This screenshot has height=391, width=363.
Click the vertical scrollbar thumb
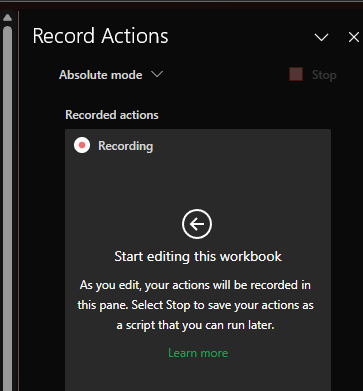tap(7, 208)
